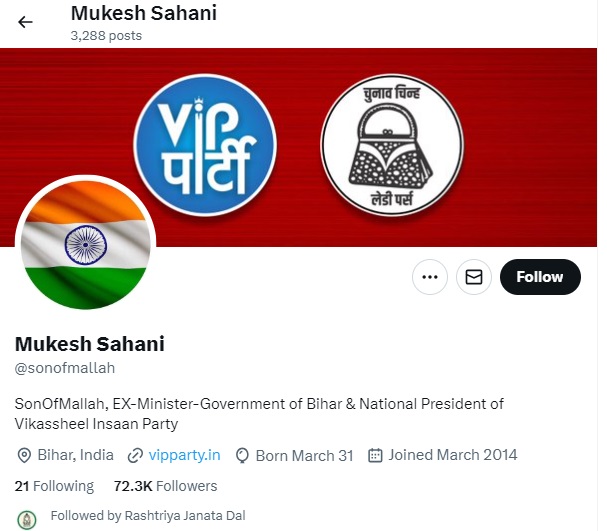
Task: Click the small Rashtriya Janata Dal avatar
Action: [x=28, y=517]
